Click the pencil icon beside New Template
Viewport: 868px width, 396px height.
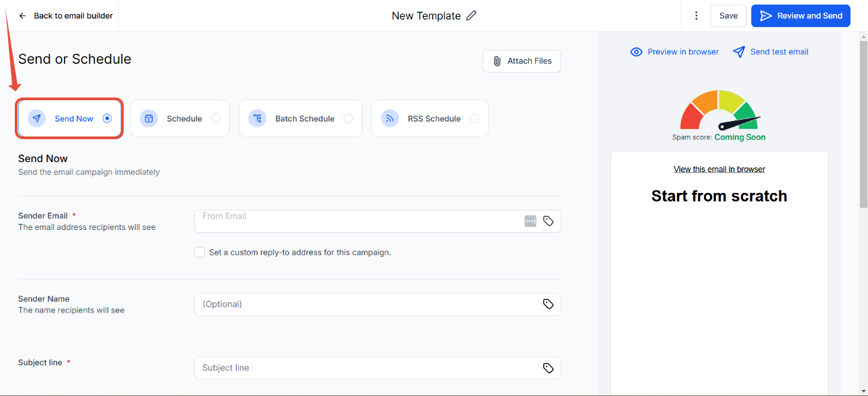(471, 15)
